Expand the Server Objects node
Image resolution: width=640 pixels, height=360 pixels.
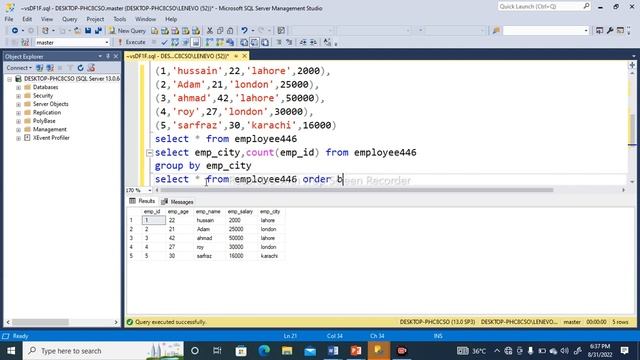point(18,104)
